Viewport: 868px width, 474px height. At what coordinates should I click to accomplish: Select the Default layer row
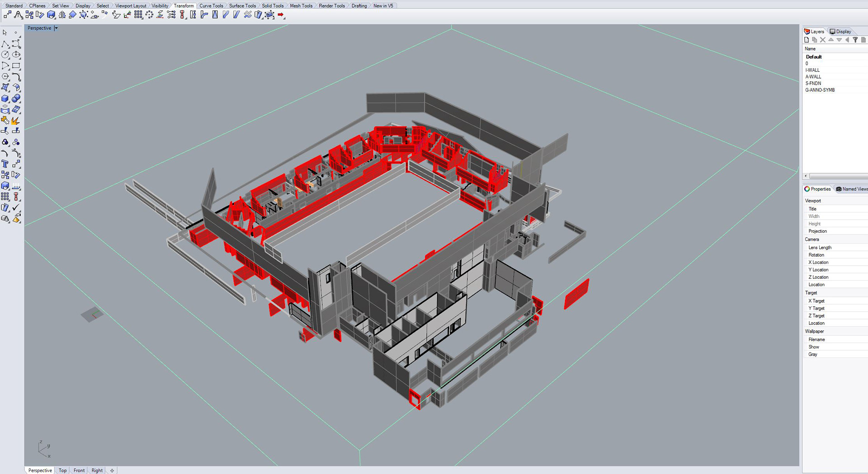coord(835,57)
